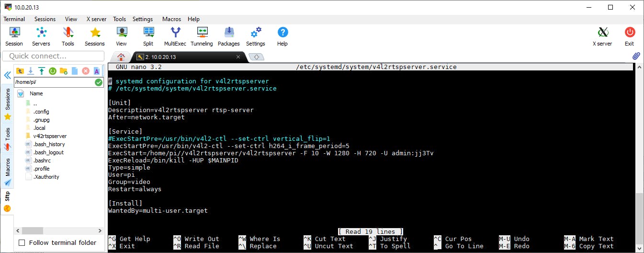Collapse the sidebar with double chevron

[x=7, y=75]
